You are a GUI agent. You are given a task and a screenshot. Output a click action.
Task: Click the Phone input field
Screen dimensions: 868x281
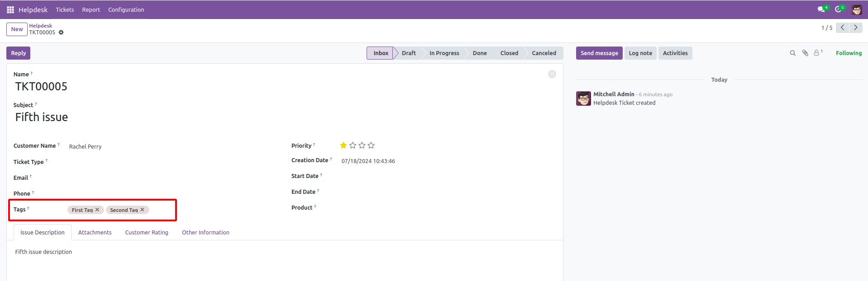point(172,194)
